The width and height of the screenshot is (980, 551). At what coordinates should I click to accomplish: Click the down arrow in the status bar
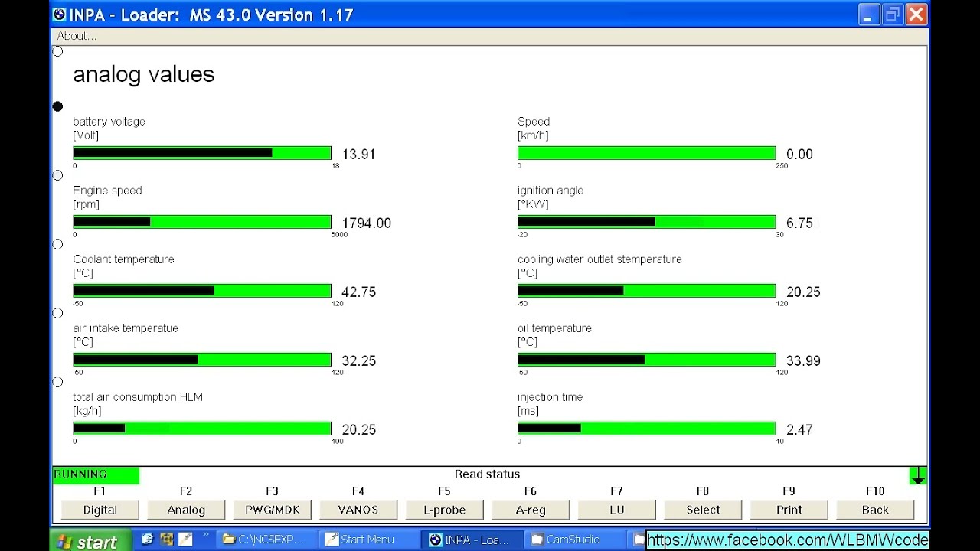tap(917, 475)
